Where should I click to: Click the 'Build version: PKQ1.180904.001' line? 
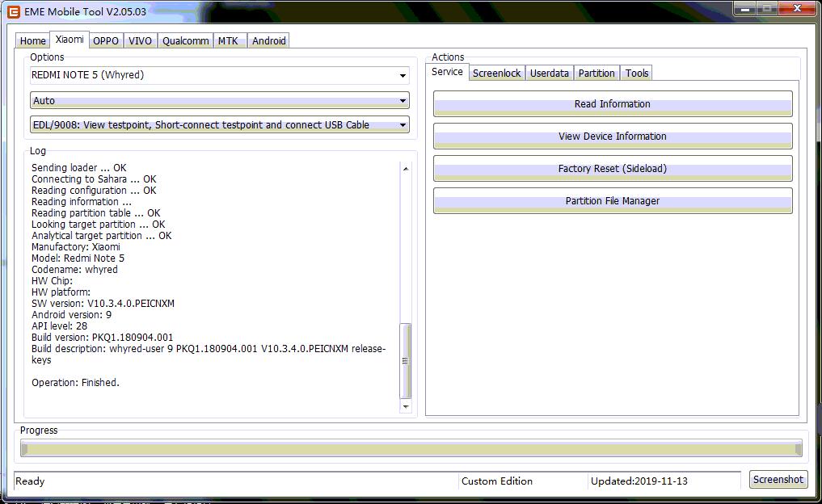(x=102, y=338)
